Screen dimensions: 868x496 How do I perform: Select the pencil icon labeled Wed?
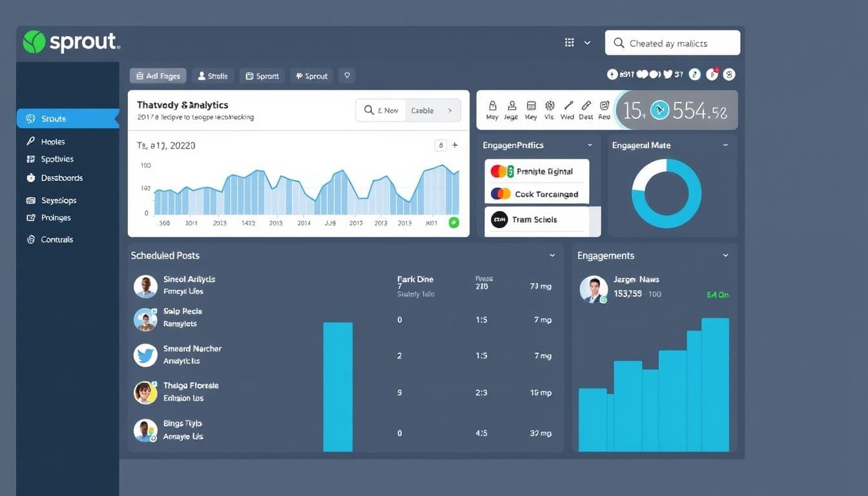[568, 106]
